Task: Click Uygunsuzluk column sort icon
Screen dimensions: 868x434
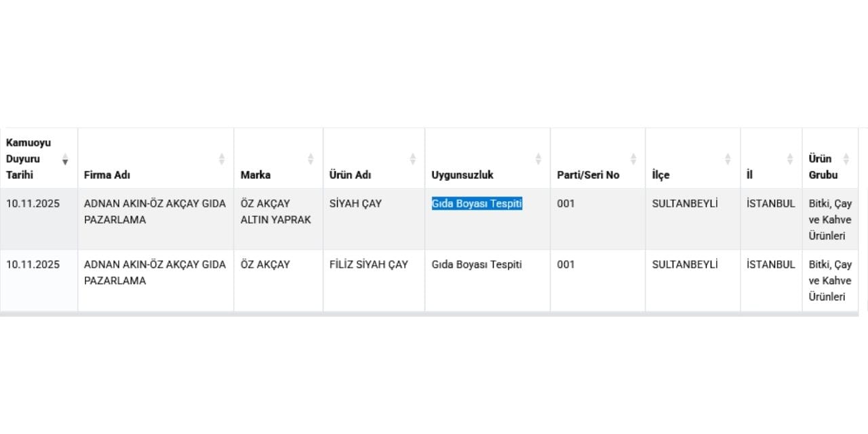Action: pyautogui.click(x=538, y=159)
